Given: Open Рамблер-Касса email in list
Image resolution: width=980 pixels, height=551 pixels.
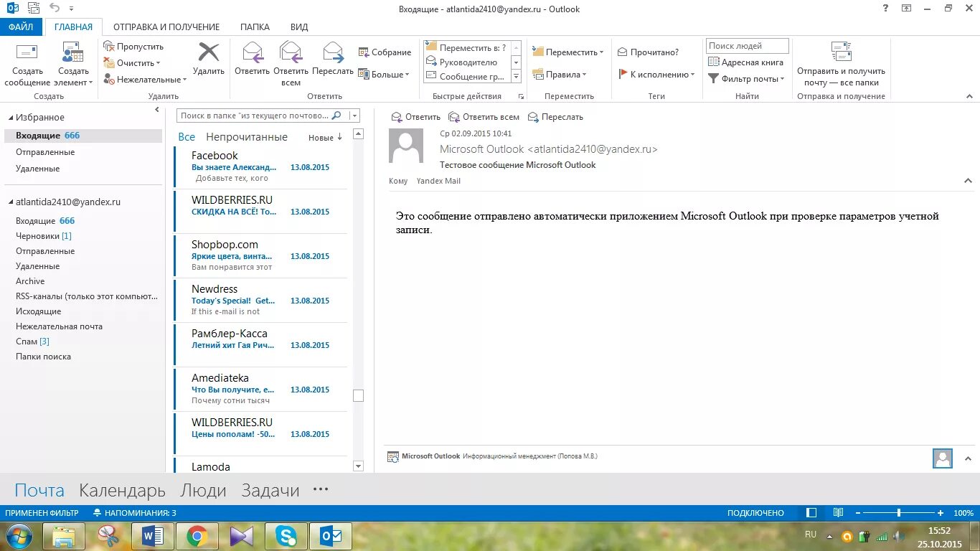Looking at the screenshot, I should pyautogui.click(x=260, y=345).
